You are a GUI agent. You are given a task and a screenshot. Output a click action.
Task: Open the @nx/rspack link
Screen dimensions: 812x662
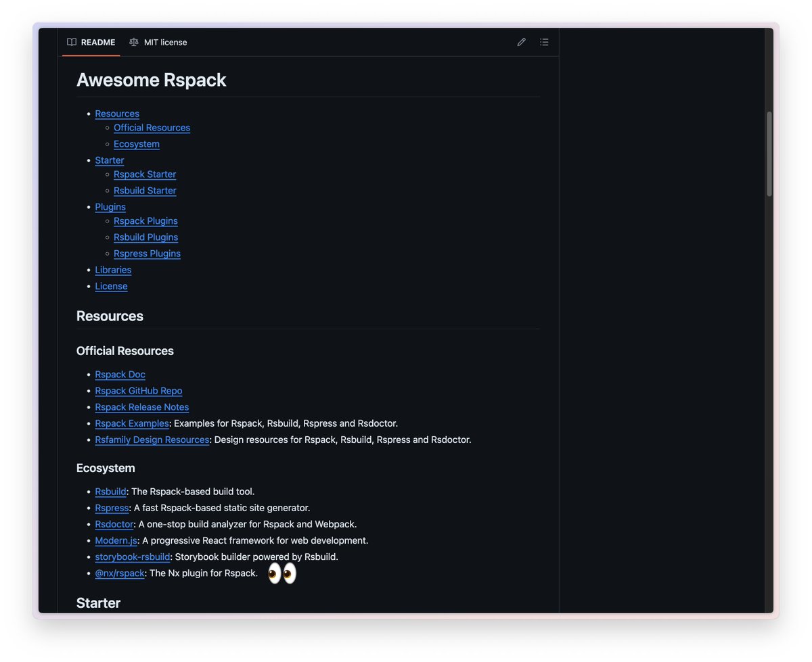[120, 573]
